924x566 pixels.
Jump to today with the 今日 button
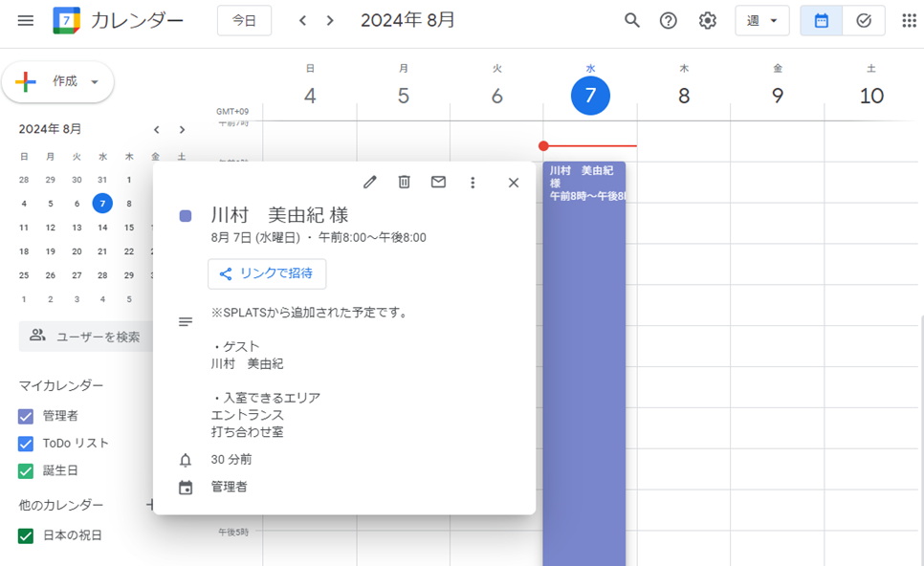pos(244,19)
